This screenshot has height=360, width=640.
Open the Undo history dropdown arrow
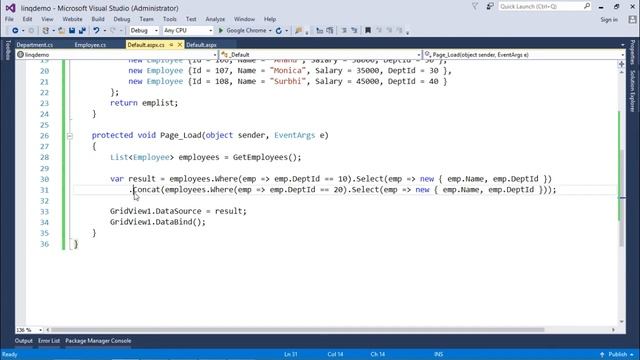coord(105,31)
